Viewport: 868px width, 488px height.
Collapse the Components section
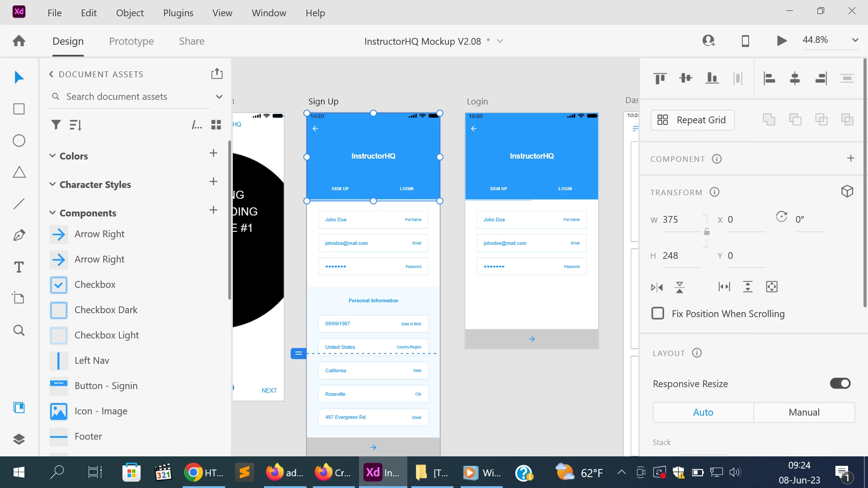pos(52,213)
